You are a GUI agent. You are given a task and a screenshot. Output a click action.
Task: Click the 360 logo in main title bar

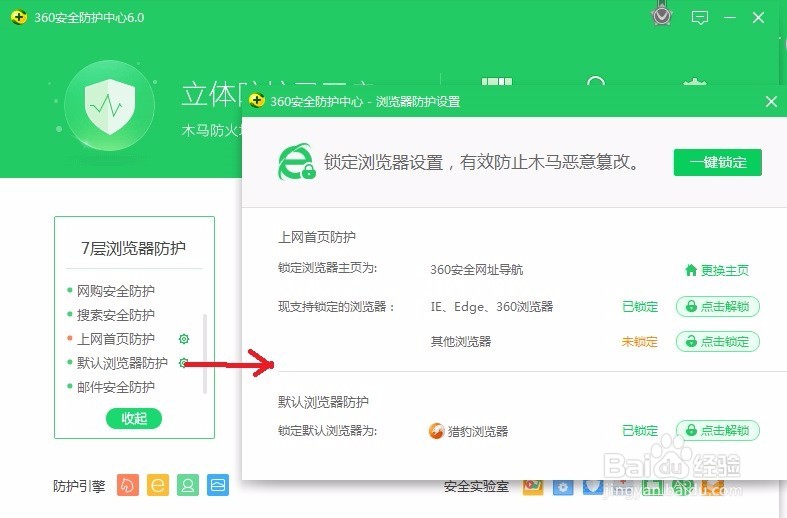19,18
